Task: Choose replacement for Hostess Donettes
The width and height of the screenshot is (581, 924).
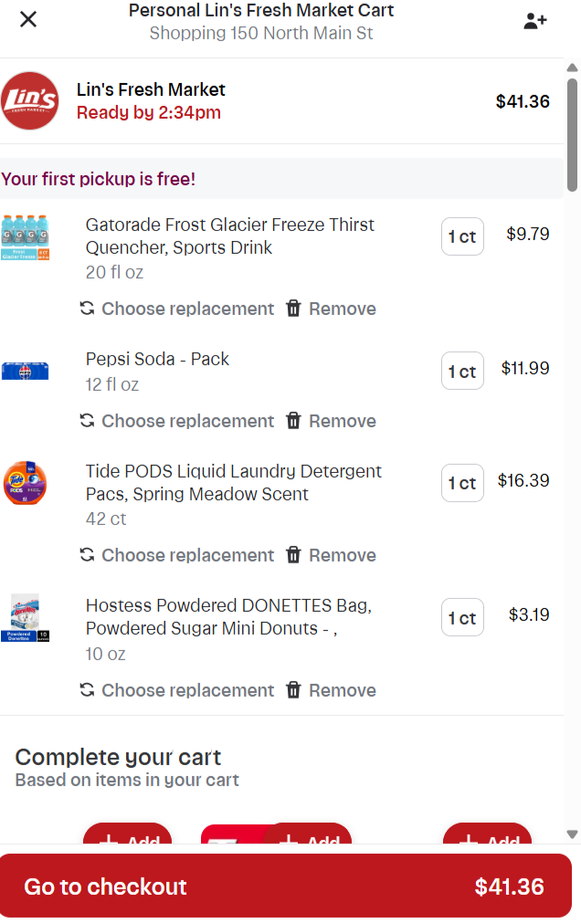Action: tap(177, 690)
